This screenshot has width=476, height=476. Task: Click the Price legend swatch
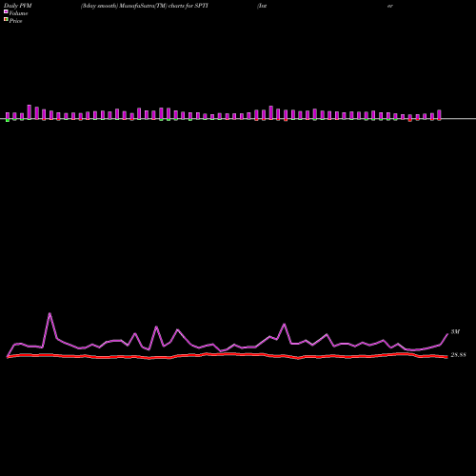[x=6, y=20]
